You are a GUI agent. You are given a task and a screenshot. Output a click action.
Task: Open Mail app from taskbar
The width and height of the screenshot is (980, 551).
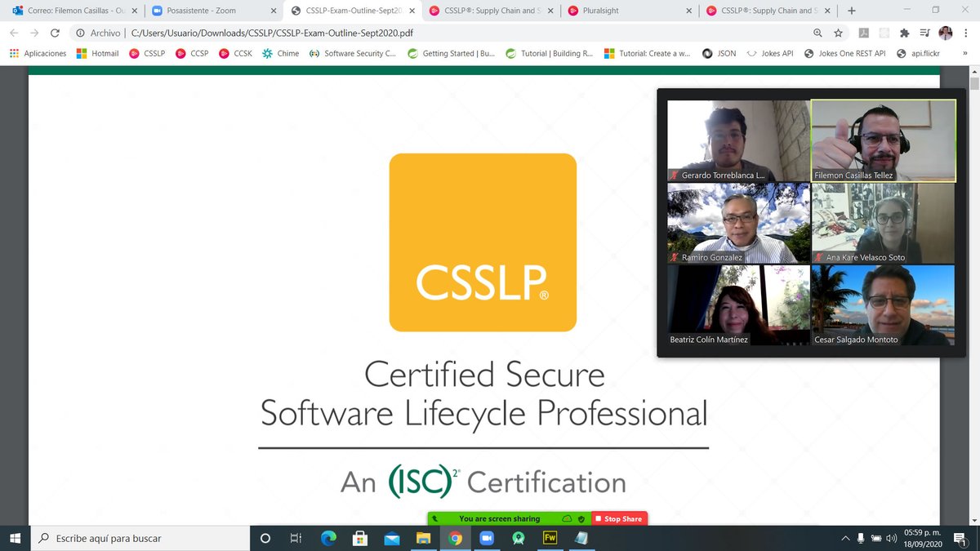(x=392, y=538)
